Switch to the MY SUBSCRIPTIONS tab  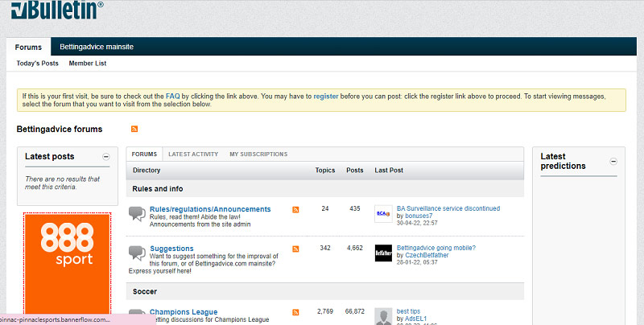pos(258,154)
